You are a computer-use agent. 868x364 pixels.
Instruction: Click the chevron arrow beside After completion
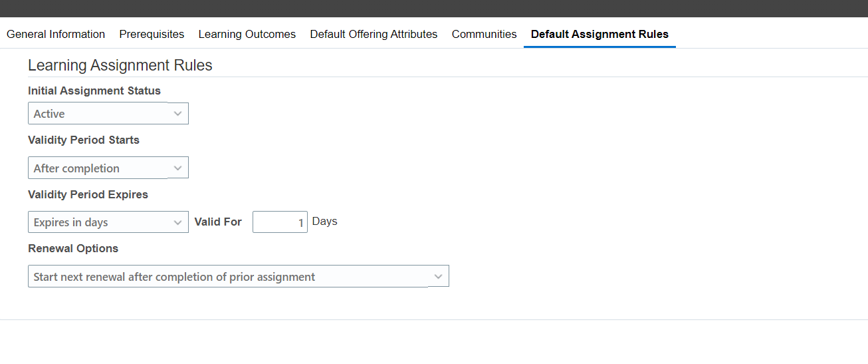[x=178, y=168]
